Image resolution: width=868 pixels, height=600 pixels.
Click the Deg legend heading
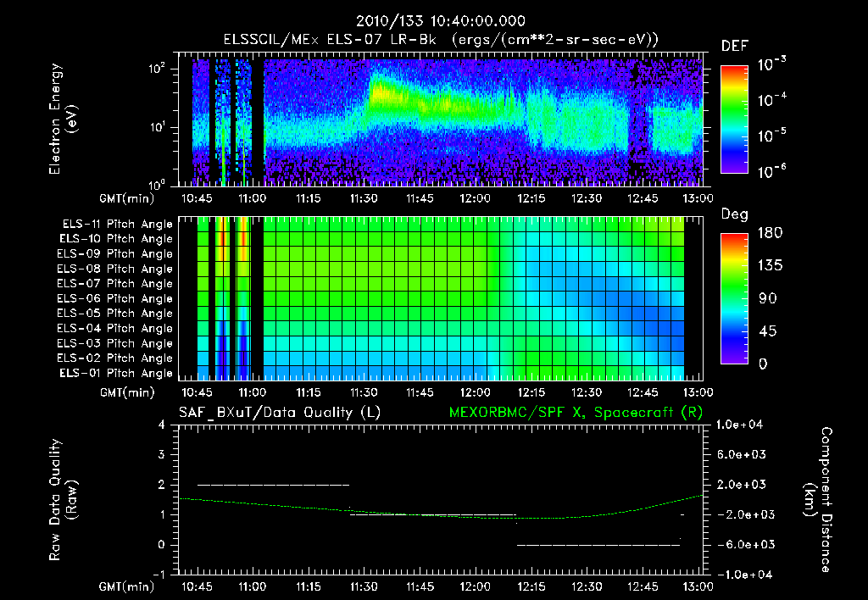pos(735,214)
